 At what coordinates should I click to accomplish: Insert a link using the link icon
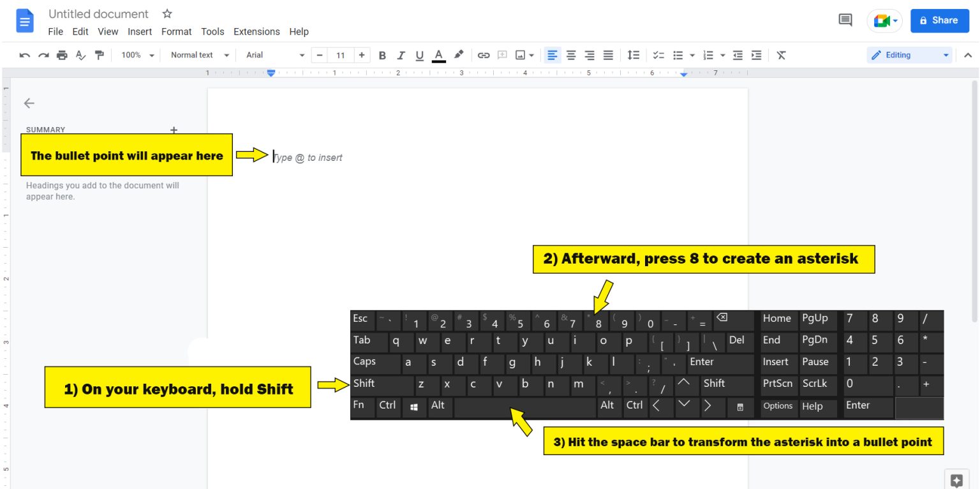point(484,55)
